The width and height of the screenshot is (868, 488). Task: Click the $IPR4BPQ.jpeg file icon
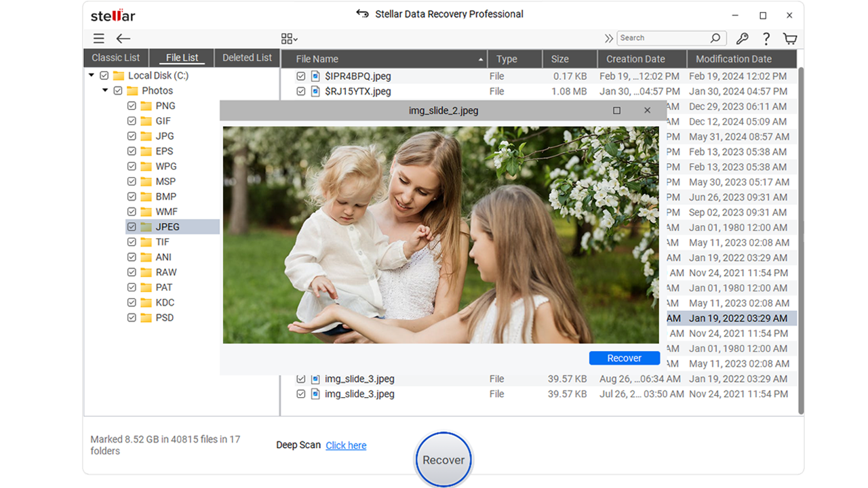[x=315, y=77]
